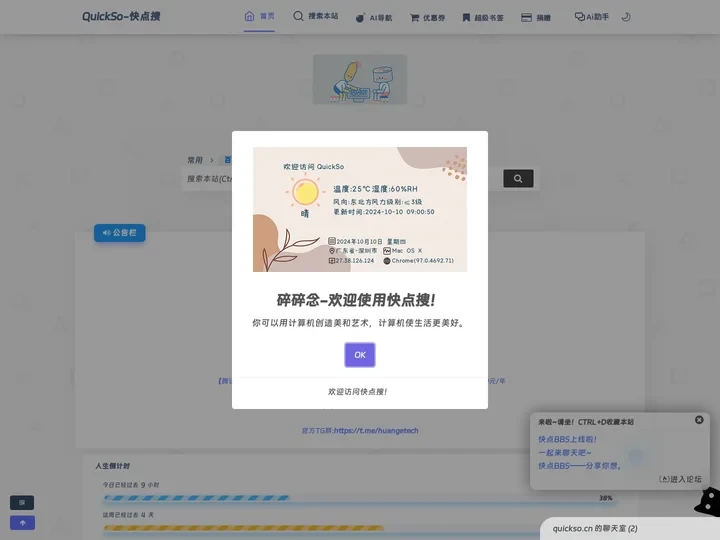Click the magnifier icon next to 搜索本站
This screenshot has width=720, height=540.
point(298,16)
